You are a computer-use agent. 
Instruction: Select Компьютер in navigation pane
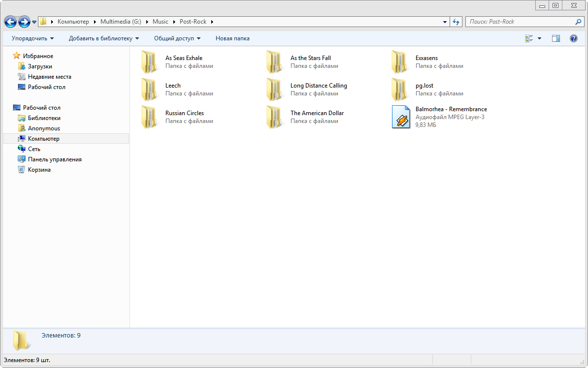[43, 139]
